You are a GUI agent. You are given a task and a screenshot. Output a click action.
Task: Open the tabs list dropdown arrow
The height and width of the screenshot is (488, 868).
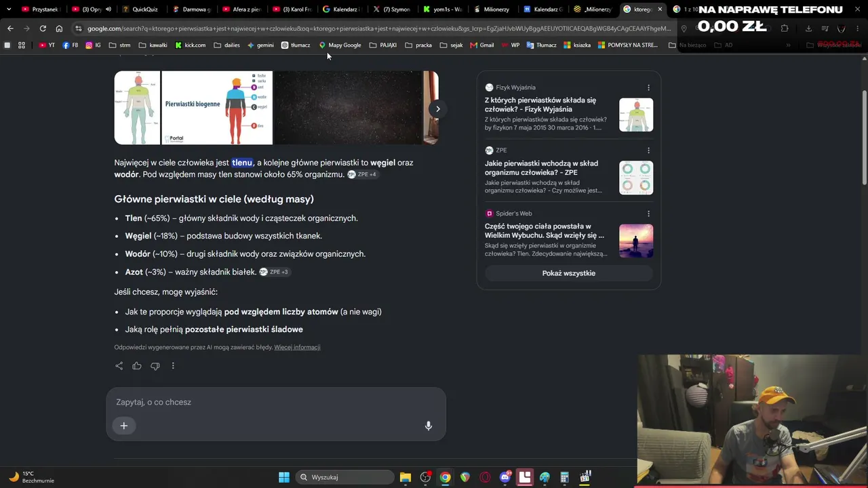pos(9,9)
